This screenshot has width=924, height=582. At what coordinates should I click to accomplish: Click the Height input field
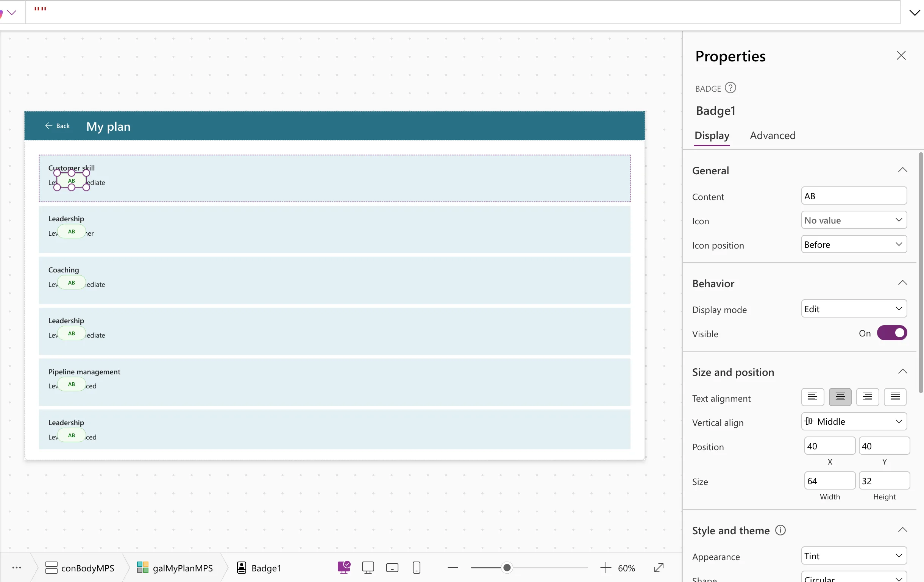coord(884,481)
